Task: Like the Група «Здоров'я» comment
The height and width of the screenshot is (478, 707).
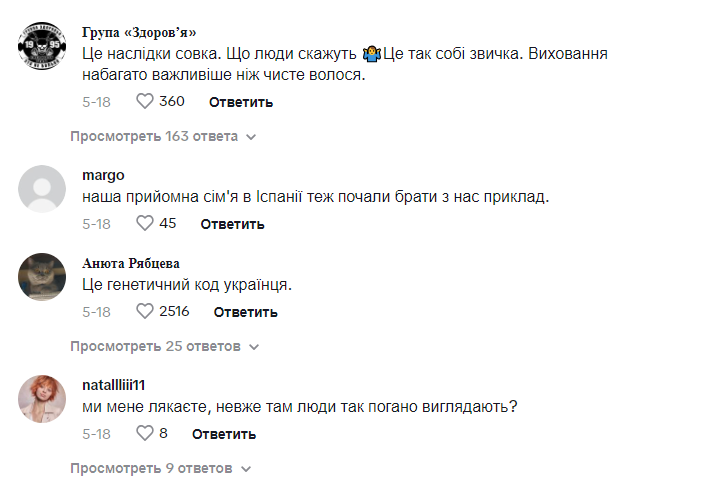Action: pyautogui.click(x=144, y=101)
